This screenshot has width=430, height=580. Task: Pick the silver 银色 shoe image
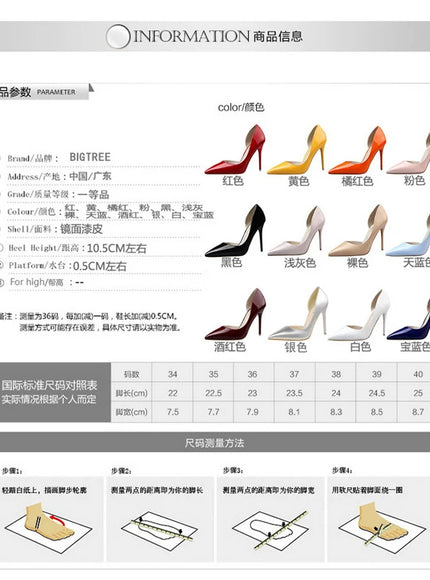298,314
